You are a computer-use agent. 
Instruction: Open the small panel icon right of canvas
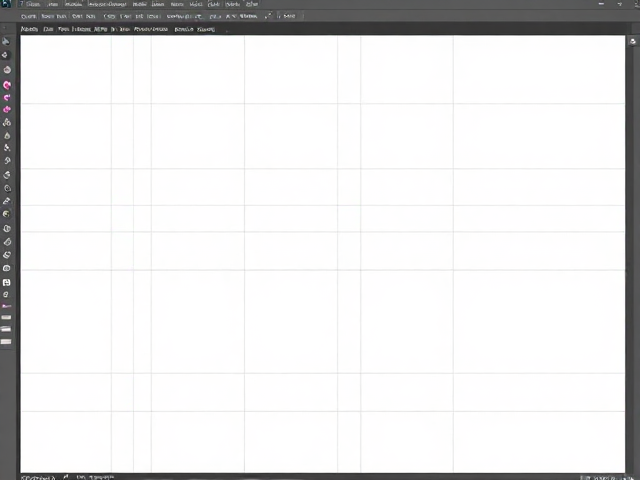pos(633,41)
